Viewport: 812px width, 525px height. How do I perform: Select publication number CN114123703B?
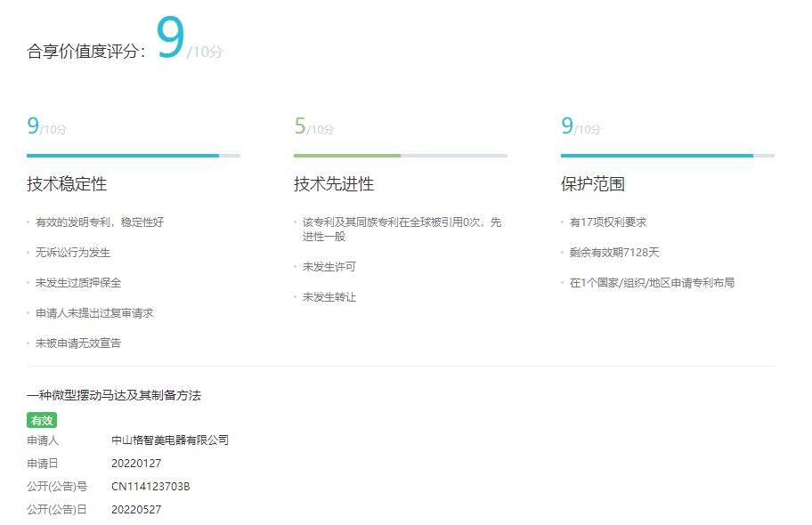point(150,487)
